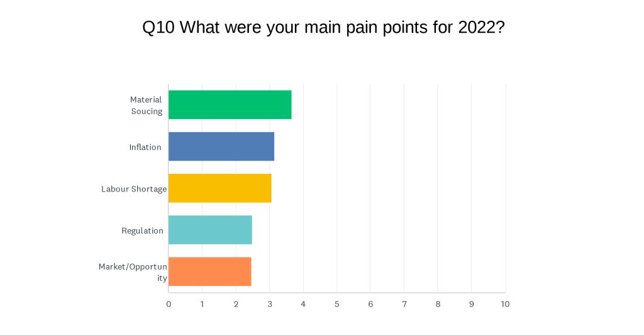Select the Regulation axis label
The height and width of the screenshot is (335, 644).
point(143,230)
